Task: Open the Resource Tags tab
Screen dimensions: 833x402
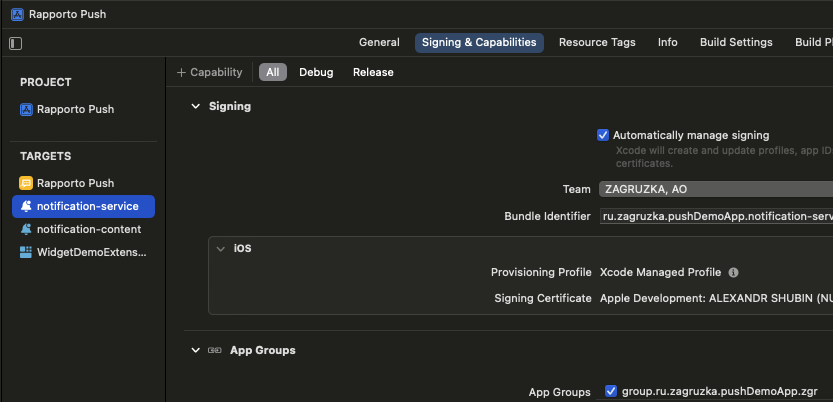Action: [597, 42]
